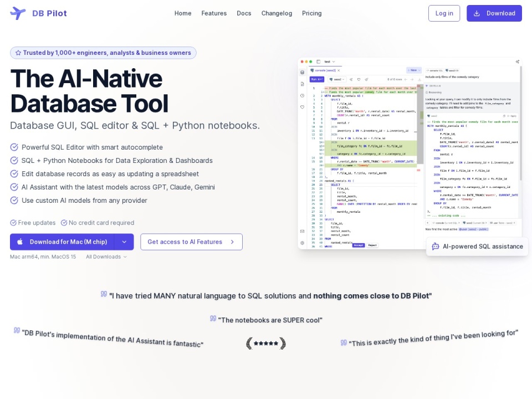
Task: Open the New dropdown in the preview editor
Action: [x=414, y=70]
